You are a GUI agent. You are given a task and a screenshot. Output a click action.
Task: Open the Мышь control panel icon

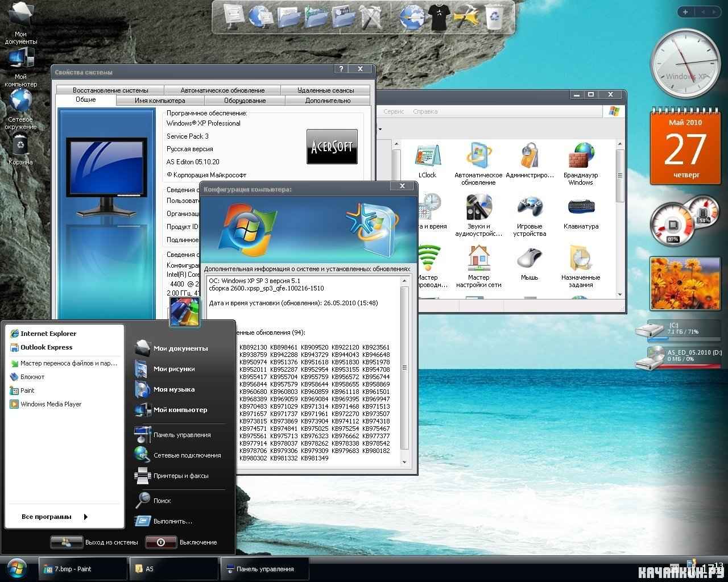(x=530, y=264)
